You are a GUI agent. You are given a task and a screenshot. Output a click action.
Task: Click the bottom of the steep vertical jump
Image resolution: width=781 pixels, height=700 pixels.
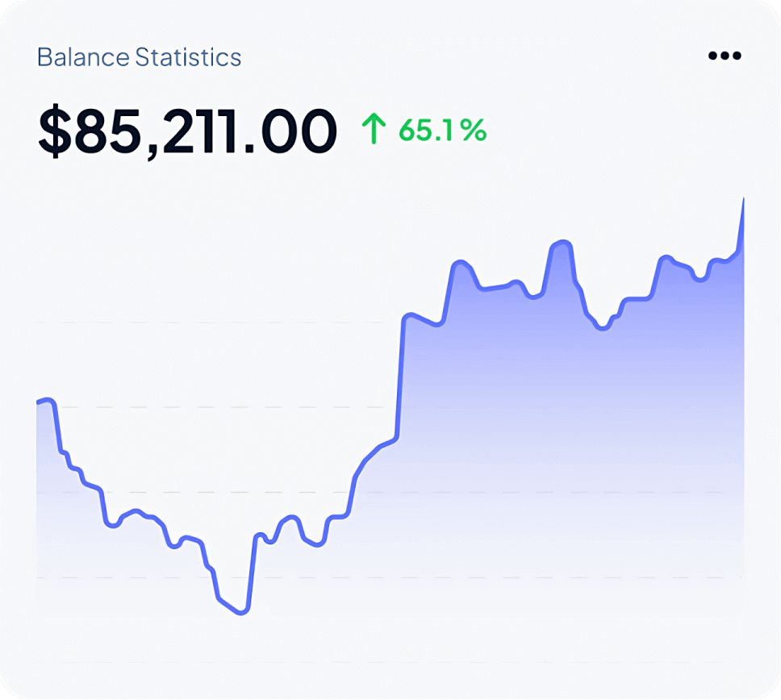click(395, 439)
